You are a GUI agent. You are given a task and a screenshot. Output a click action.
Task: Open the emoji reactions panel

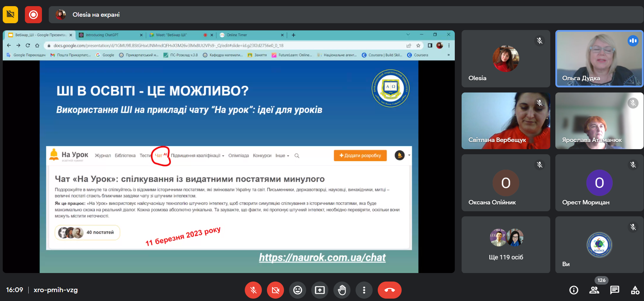tap(297, 290)
